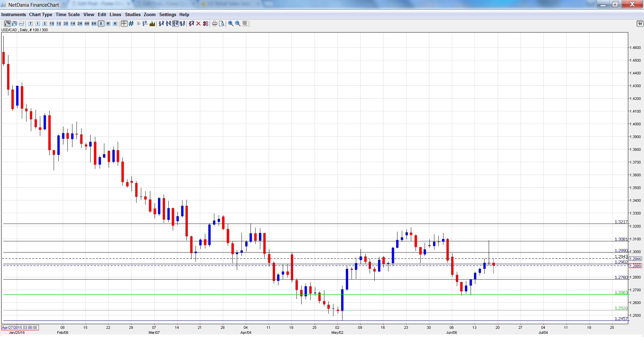Click the zoom out magnifier
Viewport: 644px width, 362px height.
click(238, 23)
